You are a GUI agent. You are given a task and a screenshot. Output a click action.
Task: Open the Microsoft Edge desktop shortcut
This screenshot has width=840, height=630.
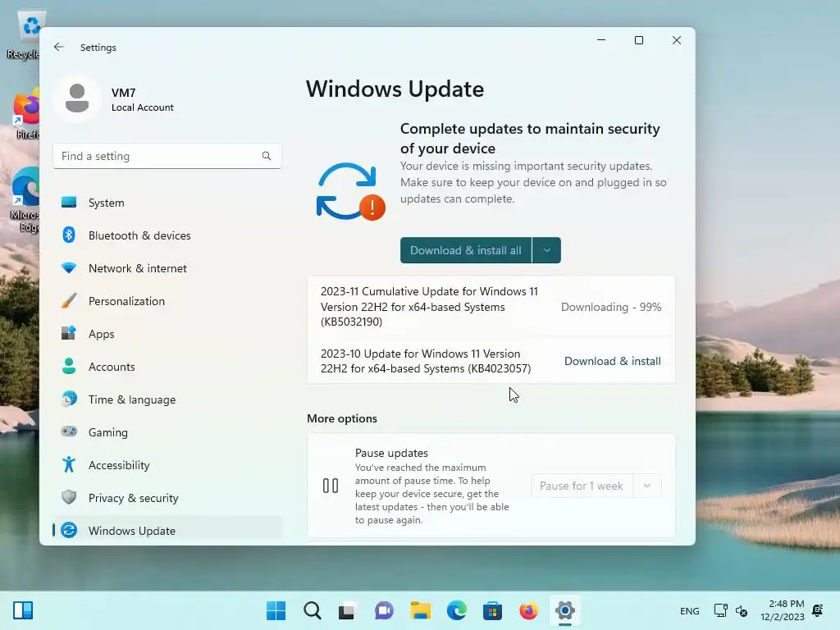[x=25, y=200]
